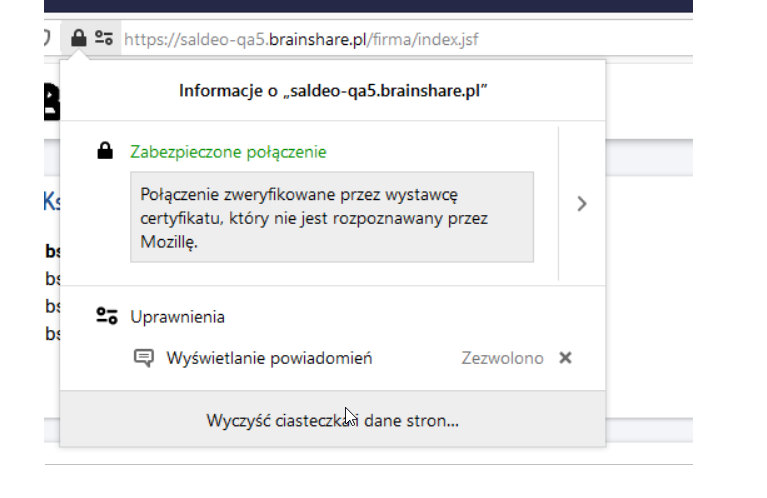Click the Uprawnienia section icon
Image resolution: width=767 pixels, height=498 pixels.
107,316
